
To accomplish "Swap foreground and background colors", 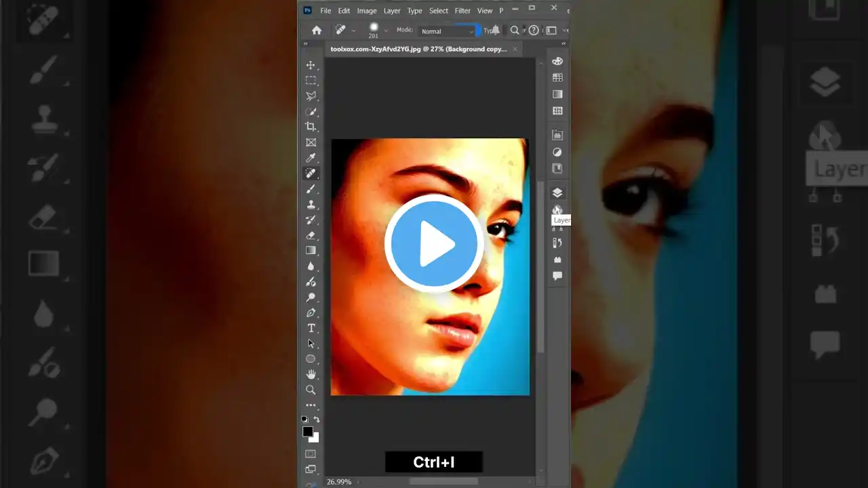I will pos(317,420).
